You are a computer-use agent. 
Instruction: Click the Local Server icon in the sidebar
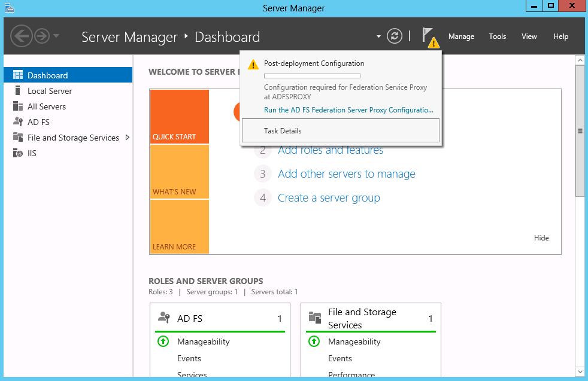17,91
